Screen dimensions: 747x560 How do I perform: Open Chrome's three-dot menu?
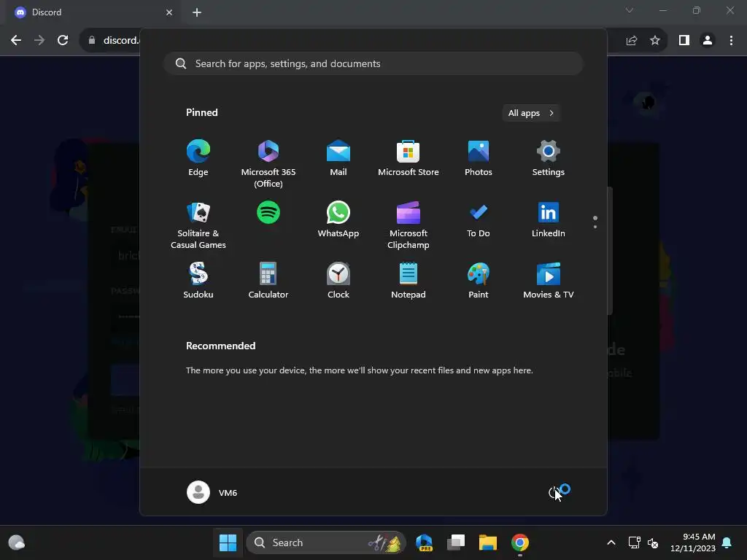(731, 41)
